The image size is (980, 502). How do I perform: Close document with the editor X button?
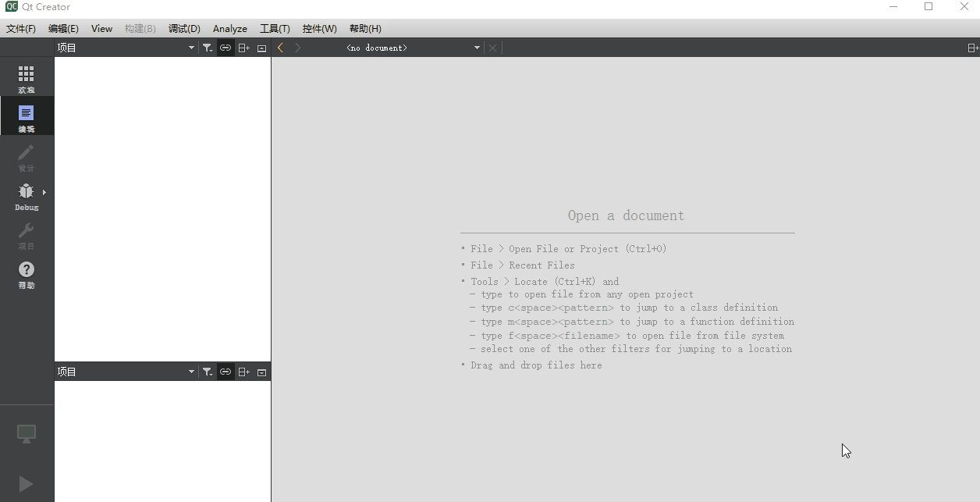(492, 48)
